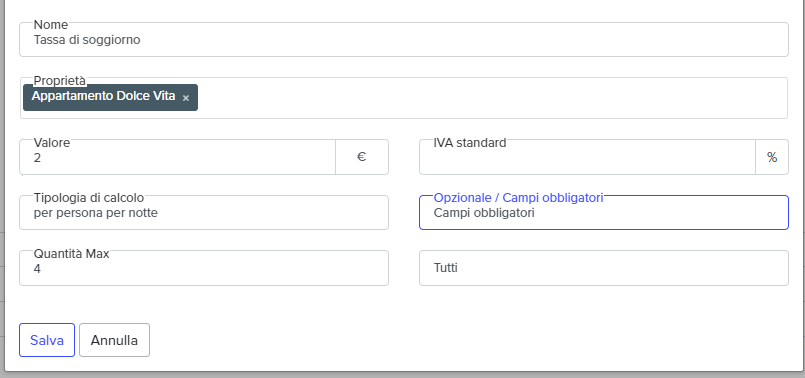Click inside the Valore amount field

coord(178,157)
